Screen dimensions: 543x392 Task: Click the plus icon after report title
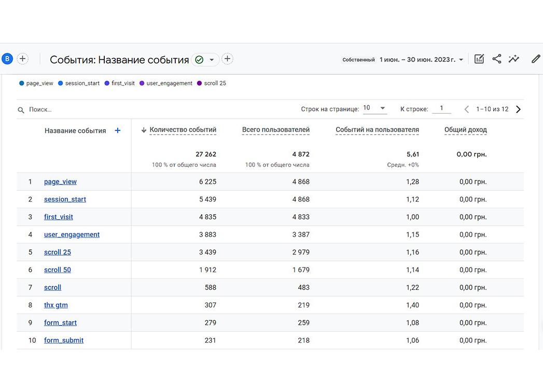tap(227, 59)
